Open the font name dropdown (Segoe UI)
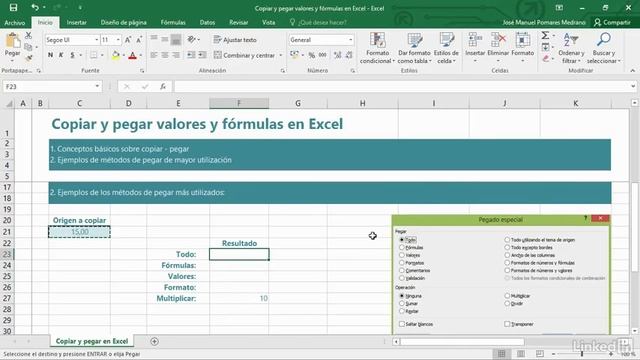This screenshot has width=640, height=360. point(97,40)
